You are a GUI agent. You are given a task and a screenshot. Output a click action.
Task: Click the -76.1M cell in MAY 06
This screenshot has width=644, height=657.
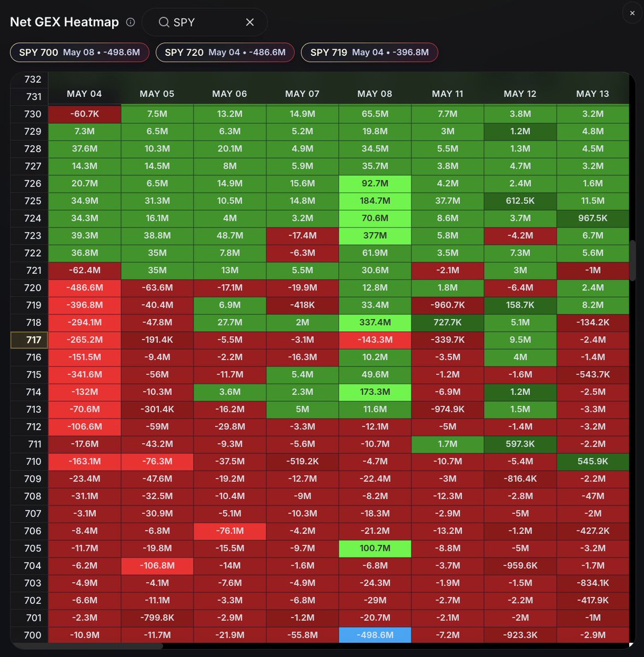tap(230, 531)
